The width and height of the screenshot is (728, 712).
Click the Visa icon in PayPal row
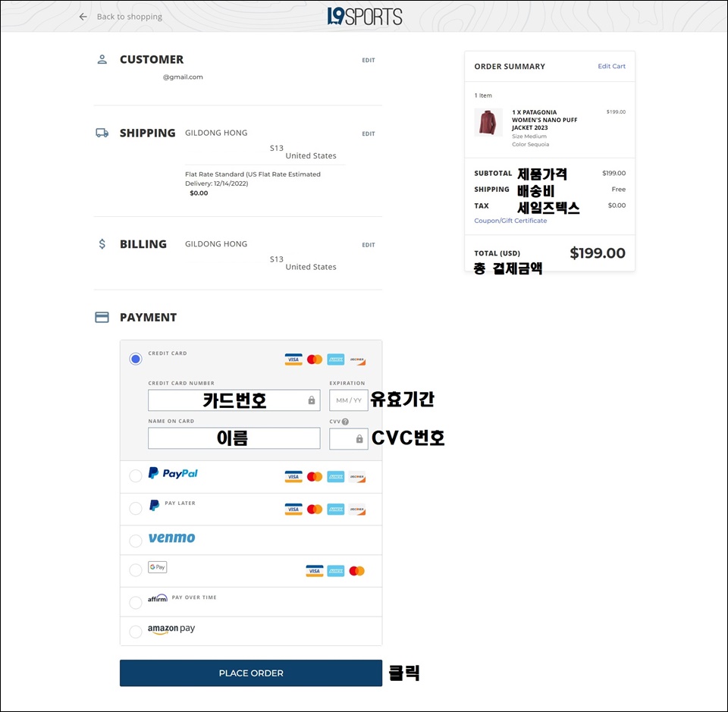tap(293, 477)
